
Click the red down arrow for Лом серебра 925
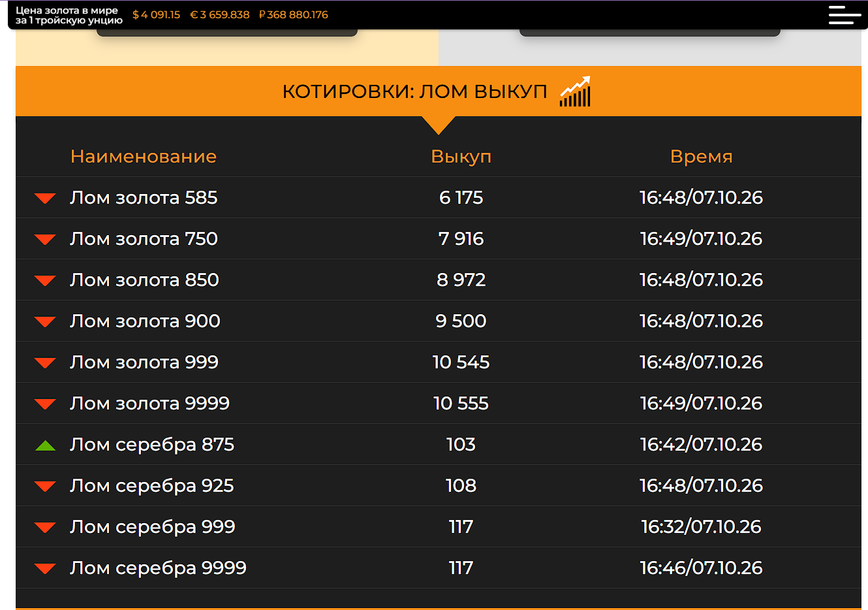(45, 486)
